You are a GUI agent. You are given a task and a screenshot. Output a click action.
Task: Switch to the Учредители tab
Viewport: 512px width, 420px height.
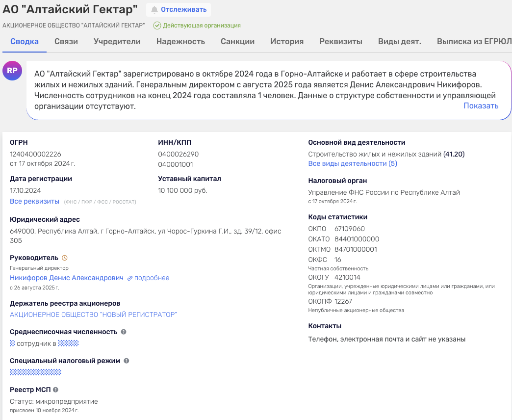click(117, 42)
